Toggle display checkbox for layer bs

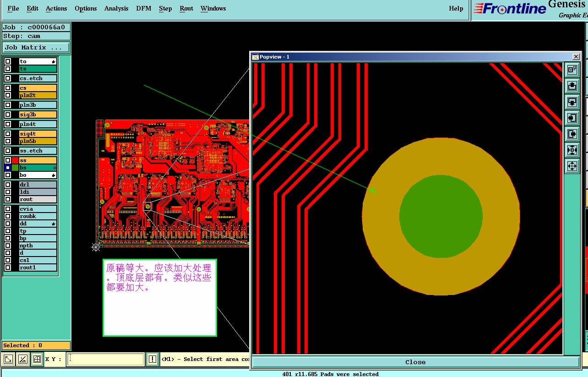[x=8, y=168]
